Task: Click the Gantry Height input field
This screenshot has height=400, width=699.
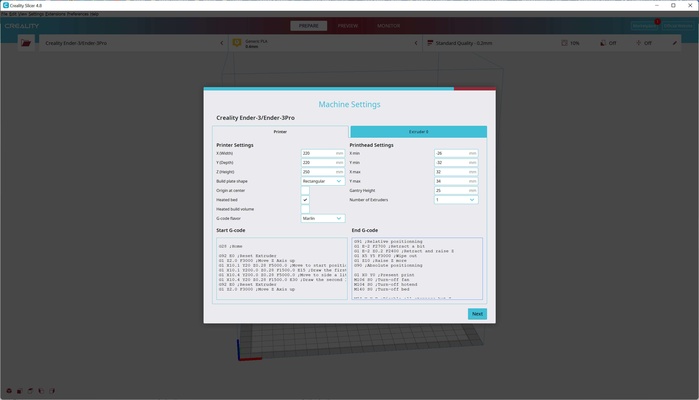Action: pos(456,190)
